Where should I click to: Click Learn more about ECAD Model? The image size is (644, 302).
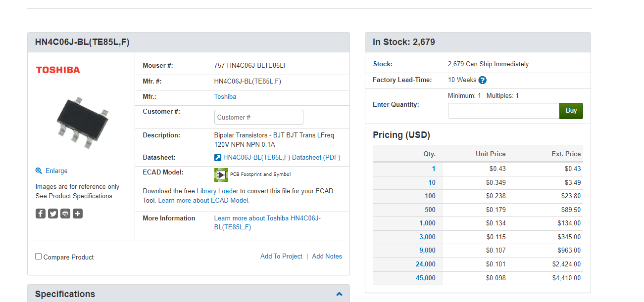click(203, 201)
